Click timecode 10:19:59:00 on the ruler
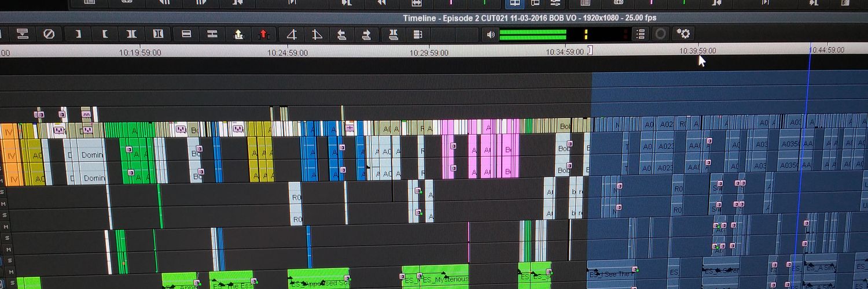 pos(140,52)
